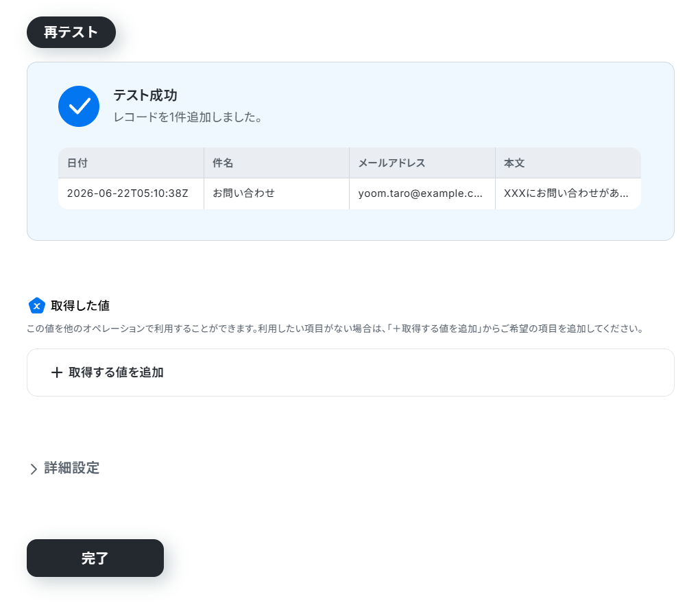The height and width of the screenshot is (603, 700).
Task: Expand the 詳細設定 chevron arrow
Action: click(x=34, y=469)
